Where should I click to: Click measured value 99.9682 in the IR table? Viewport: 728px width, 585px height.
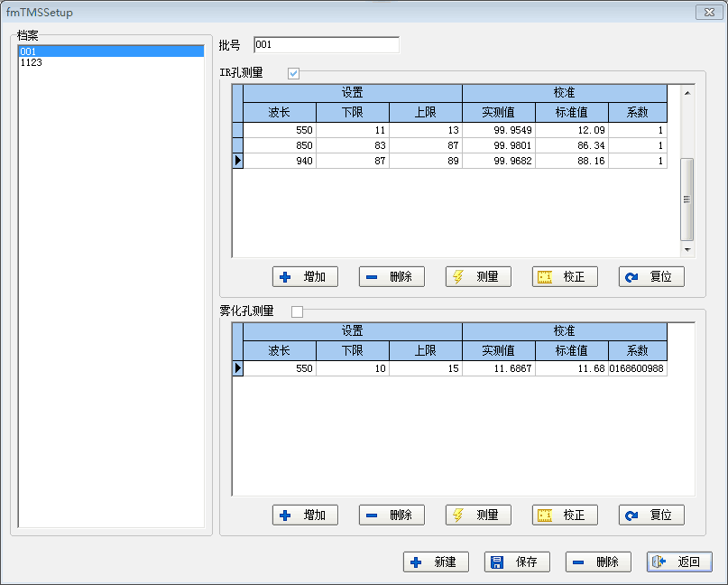pyautogui.click(x=499, y=161)
